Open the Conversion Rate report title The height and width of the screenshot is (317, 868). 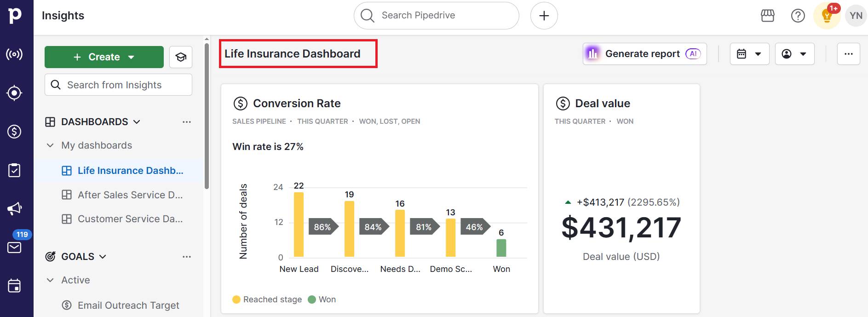pyautogui.click(x=297, y=104)
